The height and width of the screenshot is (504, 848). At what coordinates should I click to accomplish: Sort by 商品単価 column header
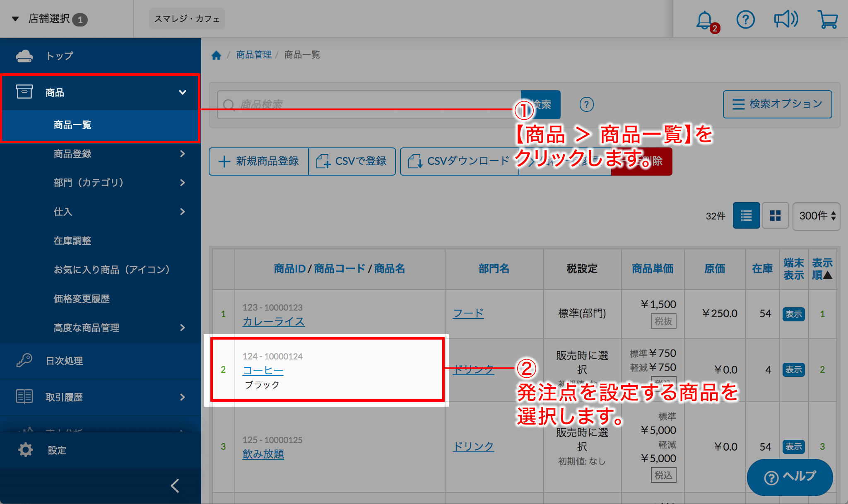(x=653, y=269)
